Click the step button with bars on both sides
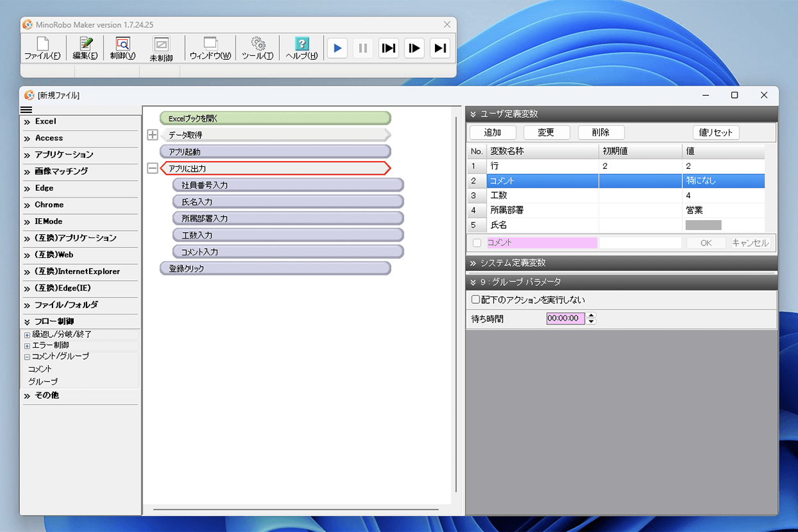Viewport: 798px width, 532px height. click(389, 48)
